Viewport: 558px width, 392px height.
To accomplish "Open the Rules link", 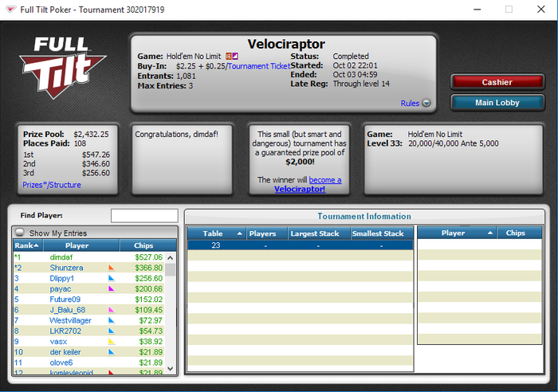I will click(x=410, y=103).
